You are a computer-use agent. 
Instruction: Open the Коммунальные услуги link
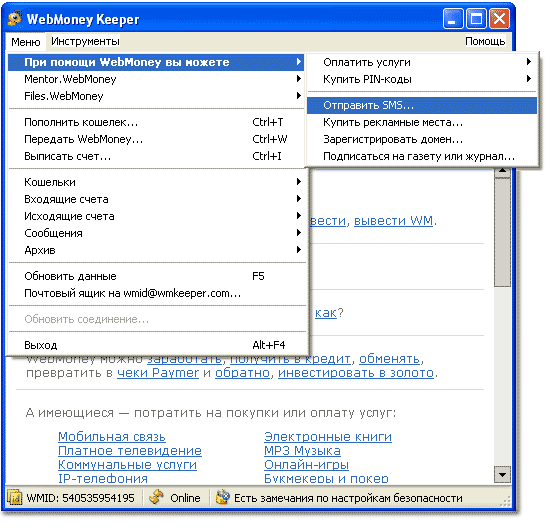coord(127,465)
